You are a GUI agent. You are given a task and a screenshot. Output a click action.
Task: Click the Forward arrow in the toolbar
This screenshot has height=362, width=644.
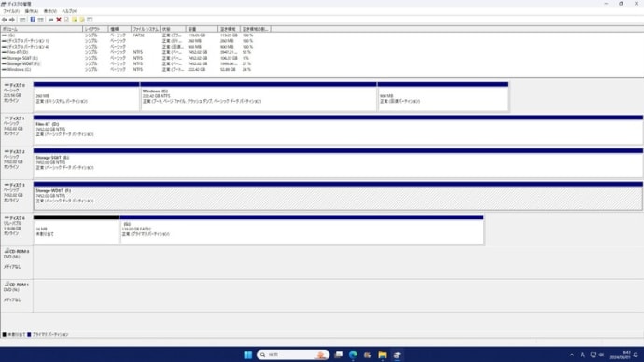12,20
